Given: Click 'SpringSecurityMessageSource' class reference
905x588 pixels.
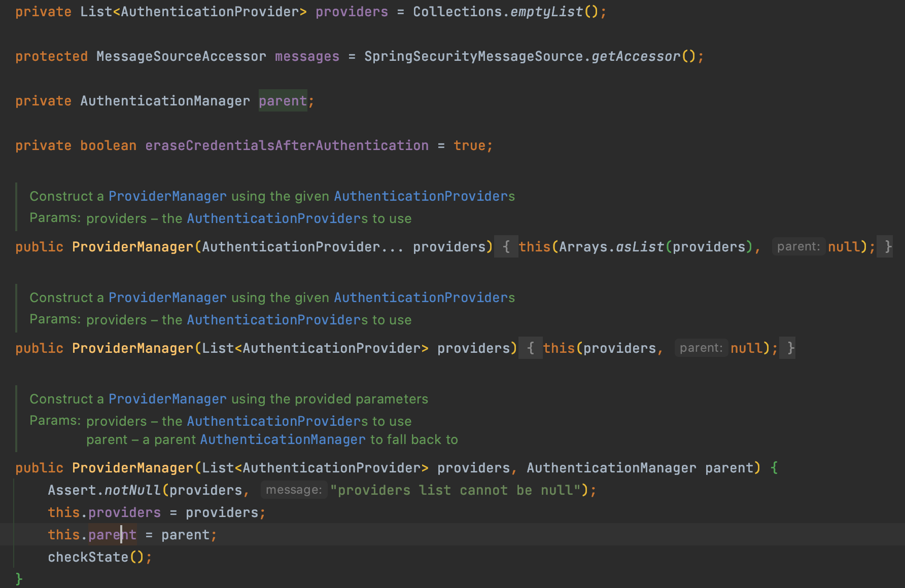Looking at the screenshot, I should pyautogui.click(x=473, y=56).
